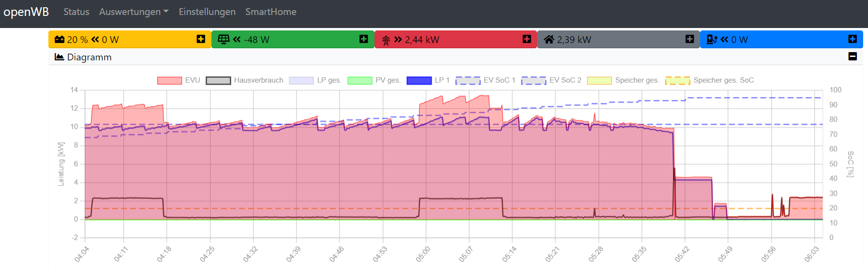
Task: Toggle LP 1 blue legend swatch
Action: [x=419, y=80]
